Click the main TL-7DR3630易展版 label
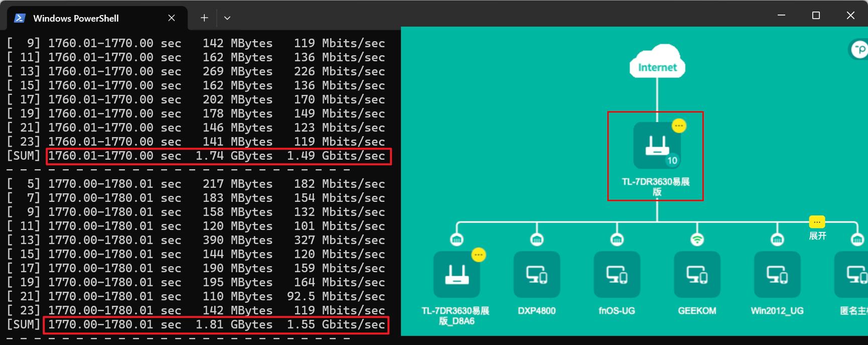The image size is (868, 345). 656,186
